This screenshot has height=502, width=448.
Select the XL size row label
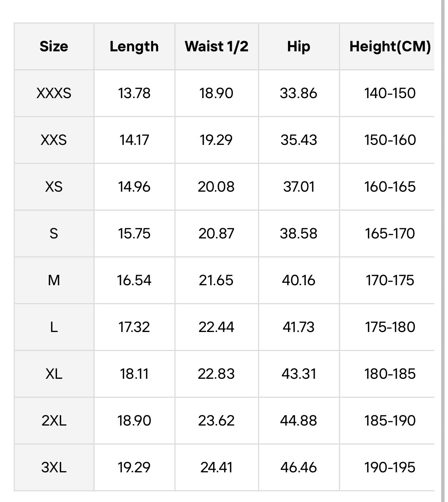54,374
